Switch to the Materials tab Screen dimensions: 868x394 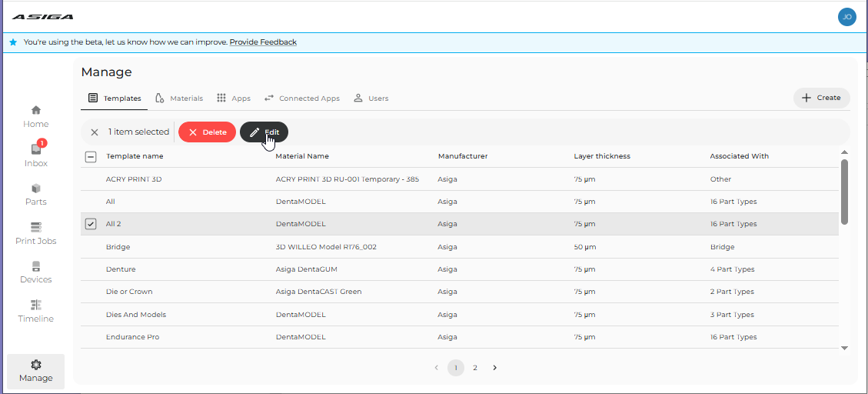click(179, 98)
